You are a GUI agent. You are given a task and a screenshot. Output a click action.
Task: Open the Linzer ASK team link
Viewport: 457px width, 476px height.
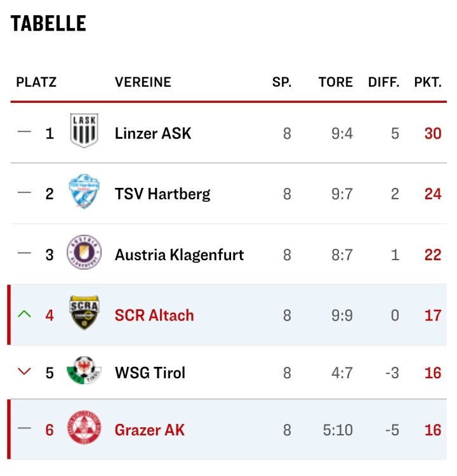point(152,133)
